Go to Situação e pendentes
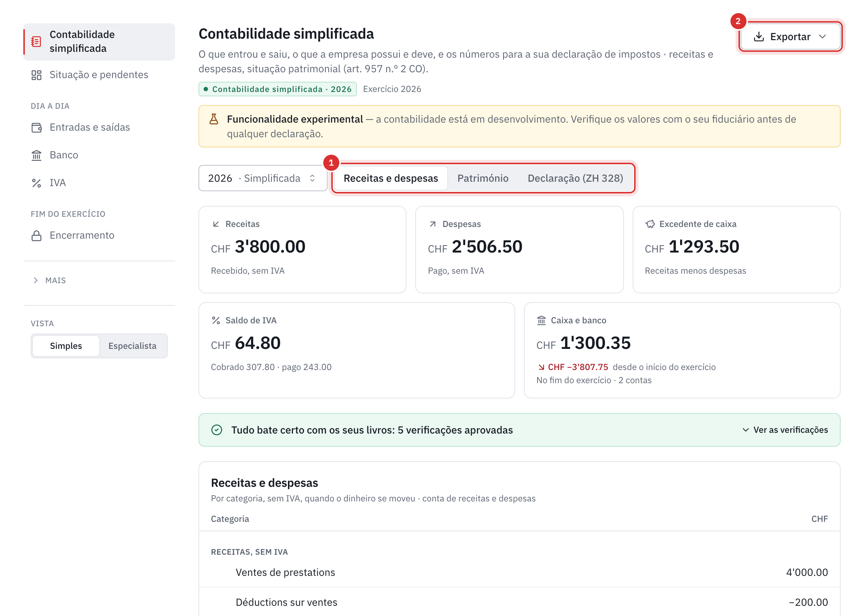The height and width of the screenshot is (616, 864). [x=99, y=75]
